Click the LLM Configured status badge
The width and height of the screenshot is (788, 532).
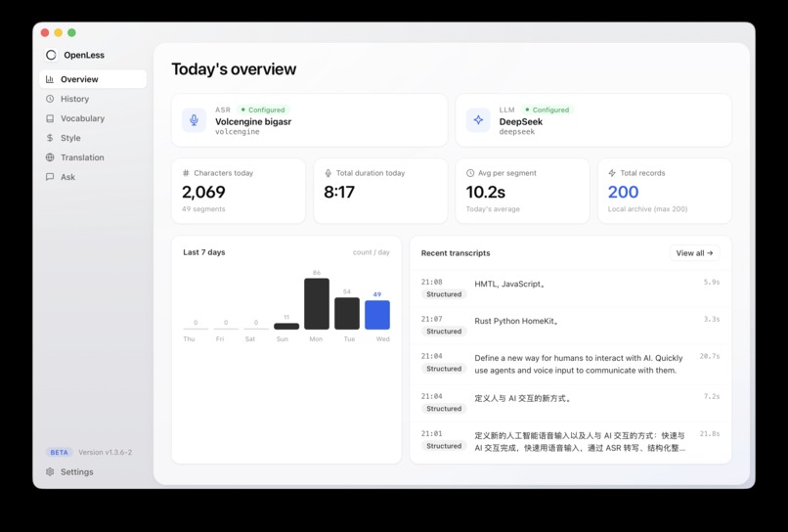pos(547,110)
